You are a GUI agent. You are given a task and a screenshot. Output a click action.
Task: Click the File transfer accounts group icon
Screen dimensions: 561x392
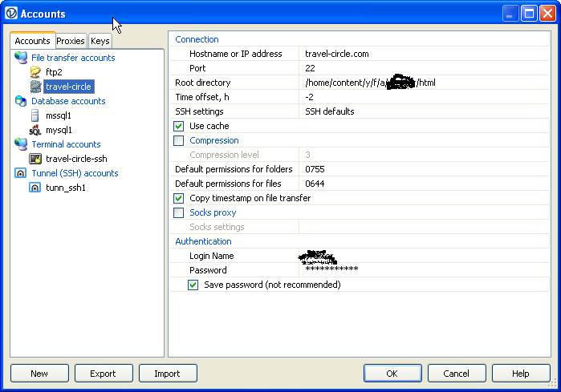[21, 58]
